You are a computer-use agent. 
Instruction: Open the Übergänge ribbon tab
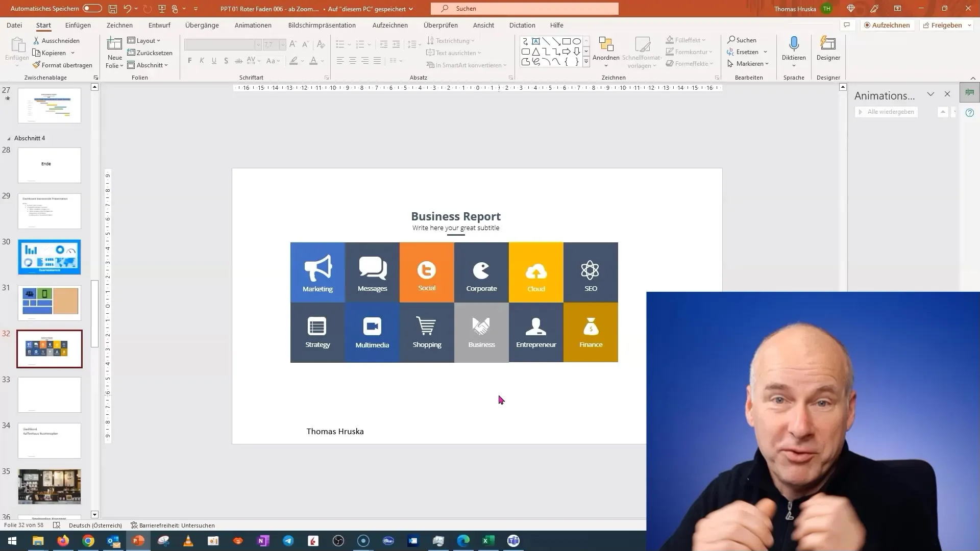coord(201,26)
